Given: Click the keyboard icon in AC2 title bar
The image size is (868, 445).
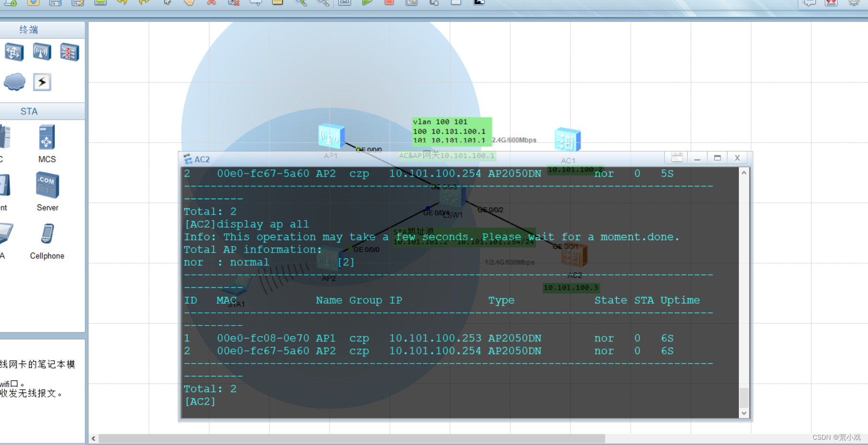Looking at the screenshot, I should [677, 158].
